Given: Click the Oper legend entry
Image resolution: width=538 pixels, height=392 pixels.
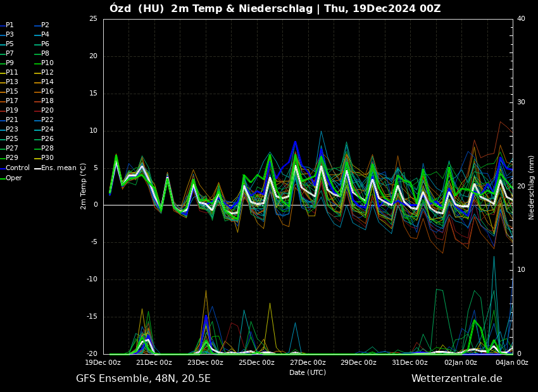Looking at the screenshot, I should click(14, 178).
